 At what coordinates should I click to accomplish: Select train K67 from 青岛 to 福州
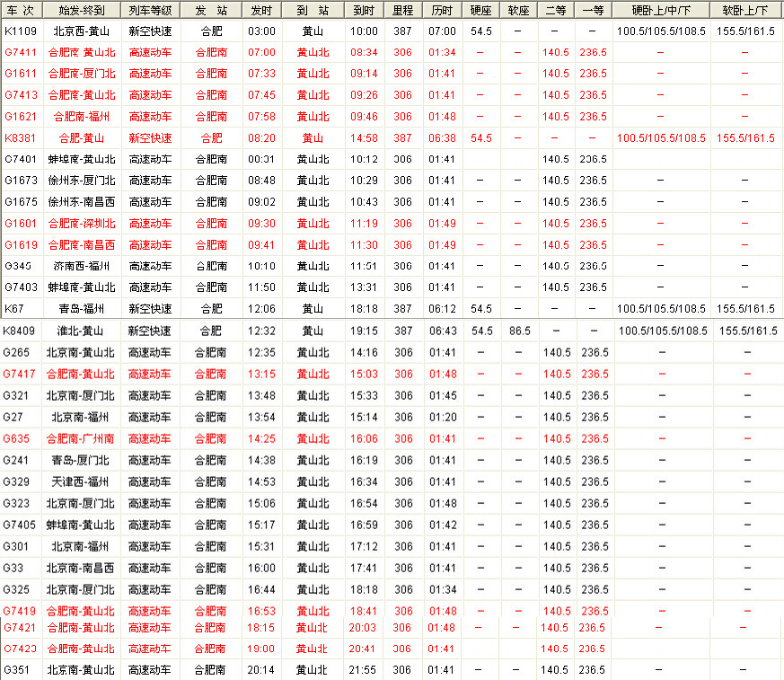pos(13,309)
